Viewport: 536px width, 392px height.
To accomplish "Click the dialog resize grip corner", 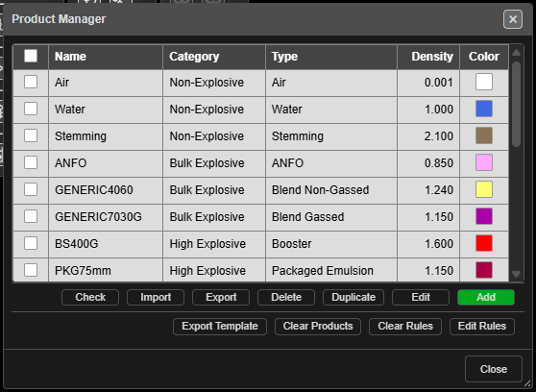I will tap(527, 384).
